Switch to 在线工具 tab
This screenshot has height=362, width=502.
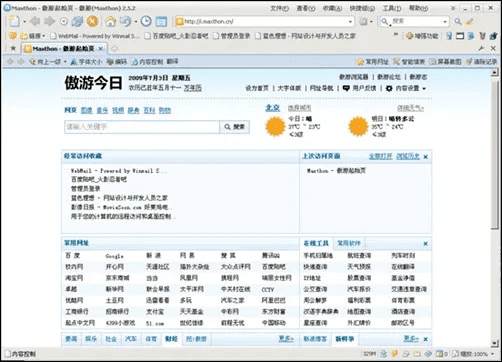pyautogui.click(x=316, y=243)
